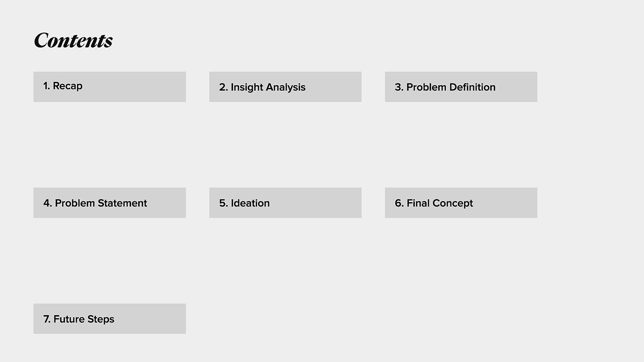Click the word "Insight" in box two
This screenshot has width=644, height=362.
247,87
